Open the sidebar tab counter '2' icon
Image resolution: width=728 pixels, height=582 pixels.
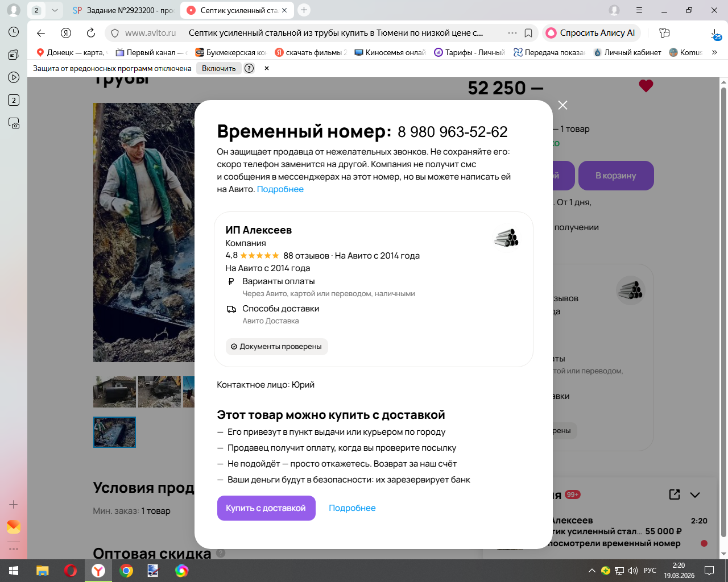coord(14,100)
